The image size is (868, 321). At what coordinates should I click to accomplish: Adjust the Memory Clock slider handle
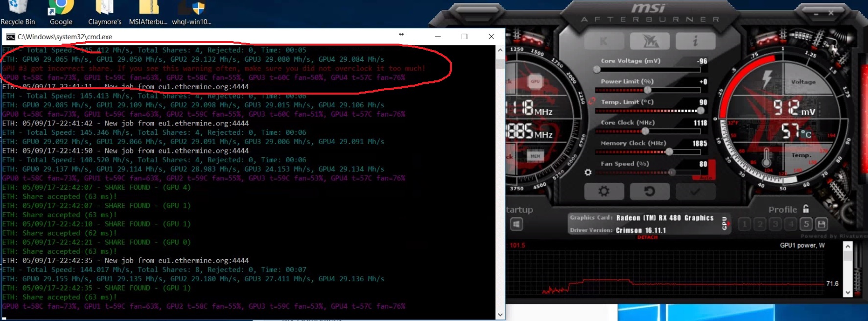(x=669, y=152)
